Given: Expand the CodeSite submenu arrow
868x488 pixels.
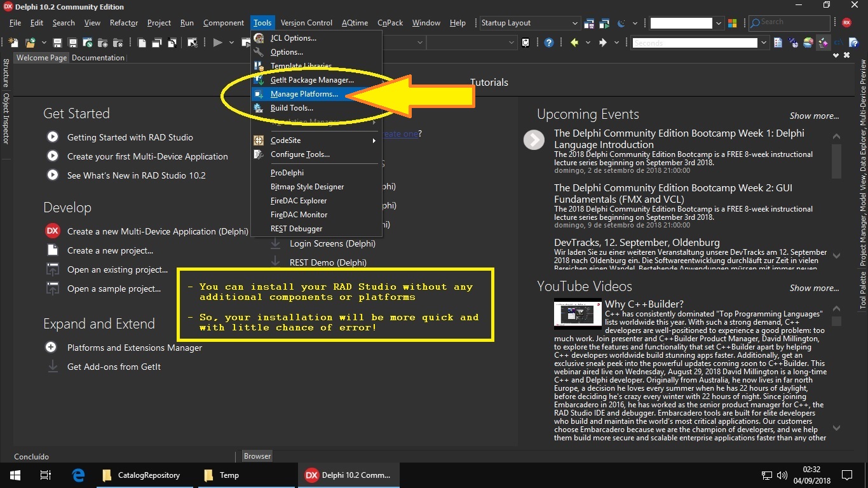Looking at the screenshot, I should point(374,140).
